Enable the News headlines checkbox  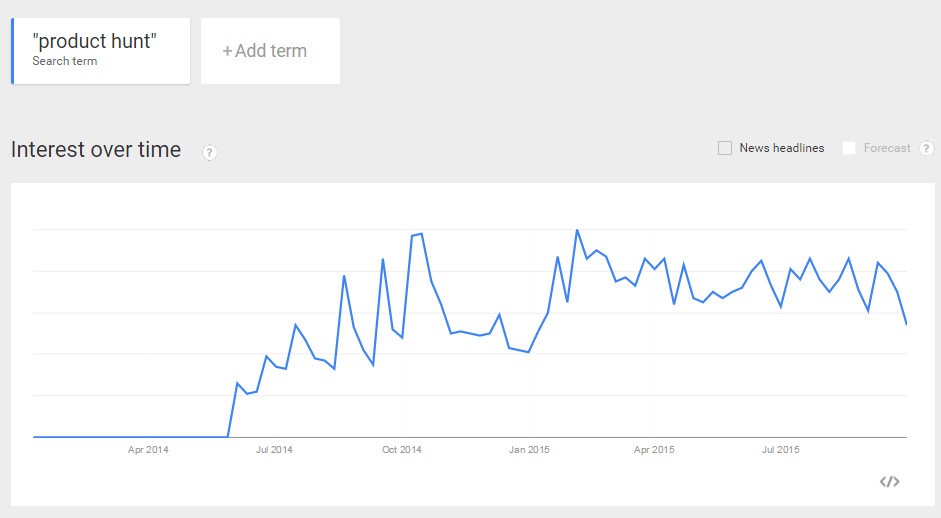pyautogui.click(x=725, y=148)
